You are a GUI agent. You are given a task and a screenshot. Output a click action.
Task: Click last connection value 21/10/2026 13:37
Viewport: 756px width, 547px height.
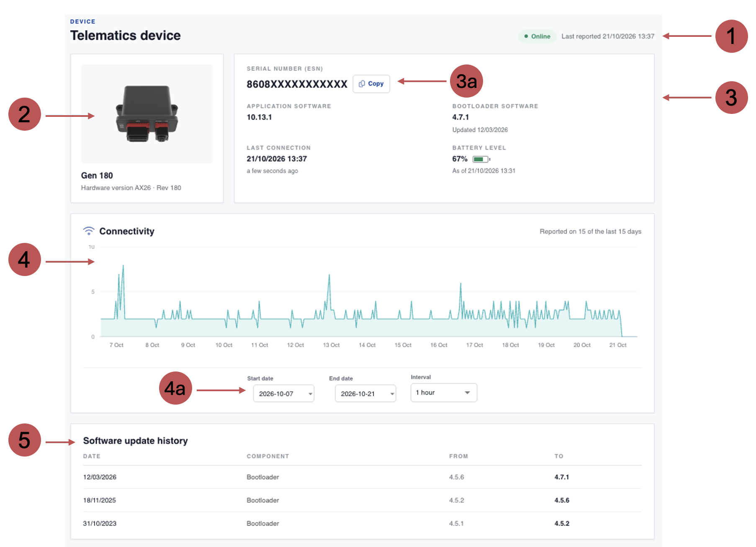point(277,159)
